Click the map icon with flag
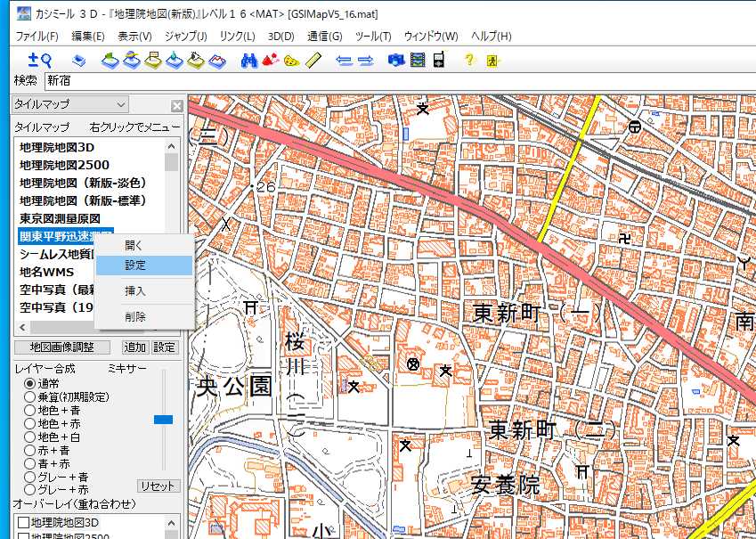This screenshot has height=539, width=756. (x=153, y=61)
